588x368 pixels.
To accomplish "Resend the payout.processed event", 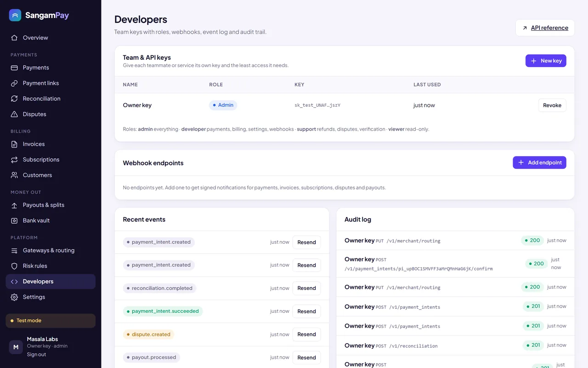I will coord(306,357).
